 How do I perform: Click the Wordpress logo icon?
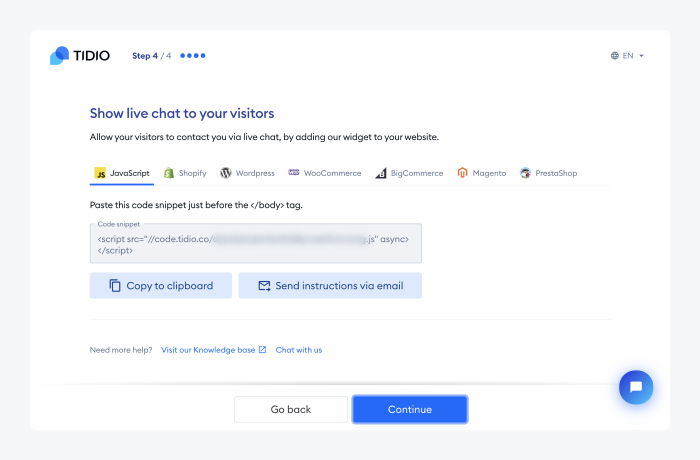pos(225,173)
